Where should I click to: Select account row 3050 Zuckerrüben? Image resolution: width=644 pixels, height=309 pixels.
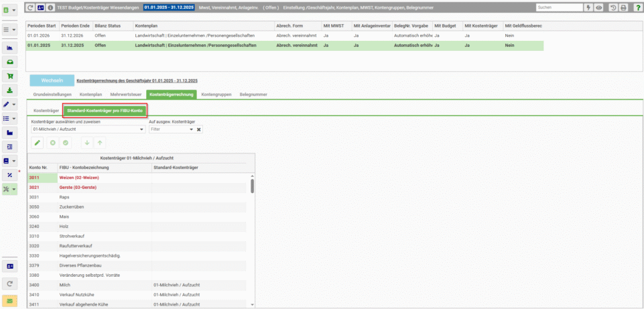(x=137, y=206)
